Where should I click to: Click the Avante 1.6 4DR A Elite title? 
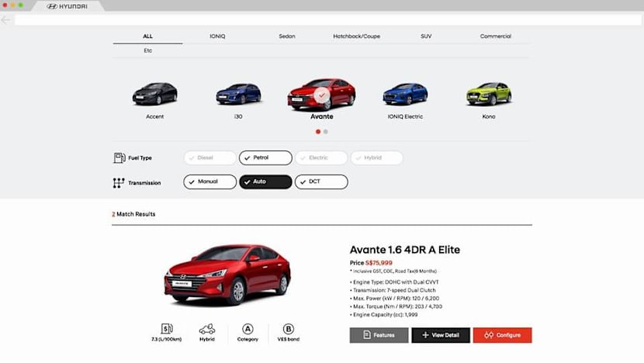[x=405, y=250]
